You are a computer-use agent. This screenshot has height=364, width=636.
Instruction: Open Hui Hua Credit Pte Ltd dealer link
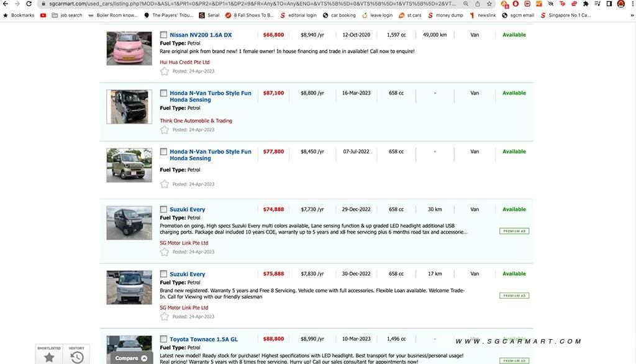coord(184,62)
